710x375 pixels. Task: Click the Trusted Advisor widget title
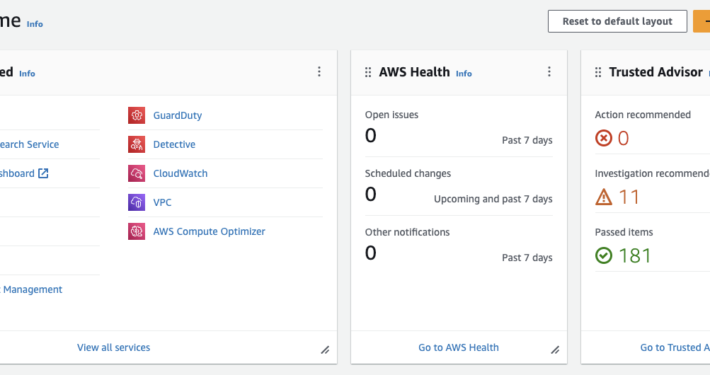pos(656,72)
